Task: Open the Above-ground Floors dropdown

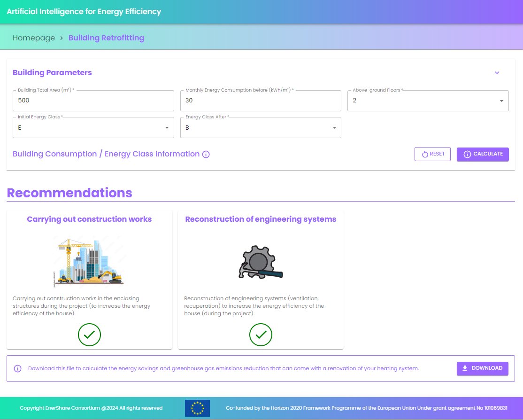Action: pyautogui.click(x=428, y=101)
